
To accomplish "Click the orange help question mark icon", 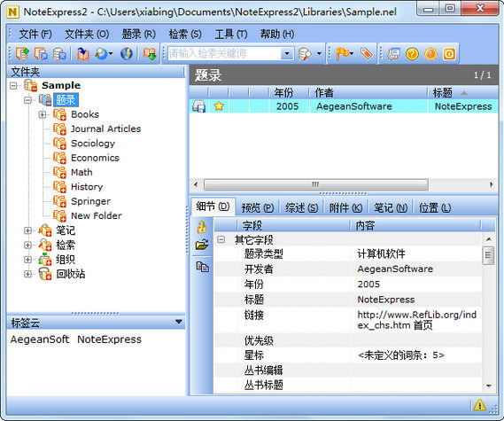I will point(412,54).
